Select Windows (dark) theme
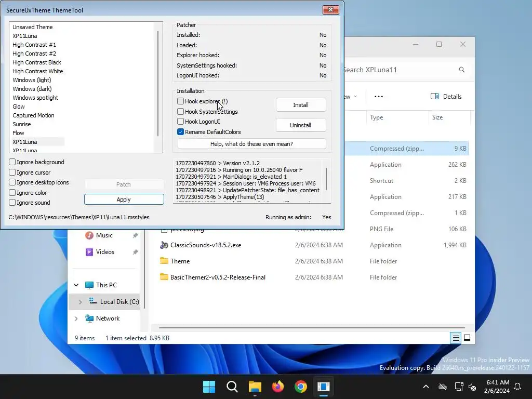The height and width of the screenshot is (399, 532). pyautogui.click(x=32, y=88)
